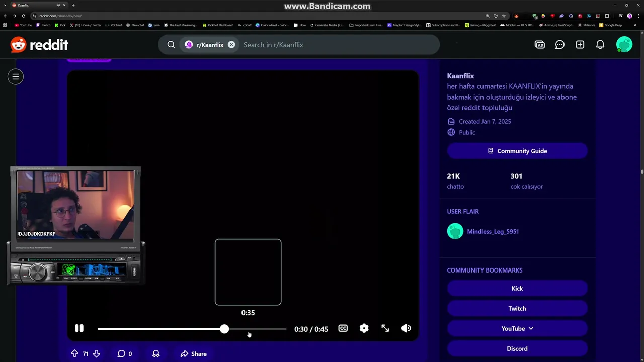Open the Home / Twitter bookmark

coord(86,25)
